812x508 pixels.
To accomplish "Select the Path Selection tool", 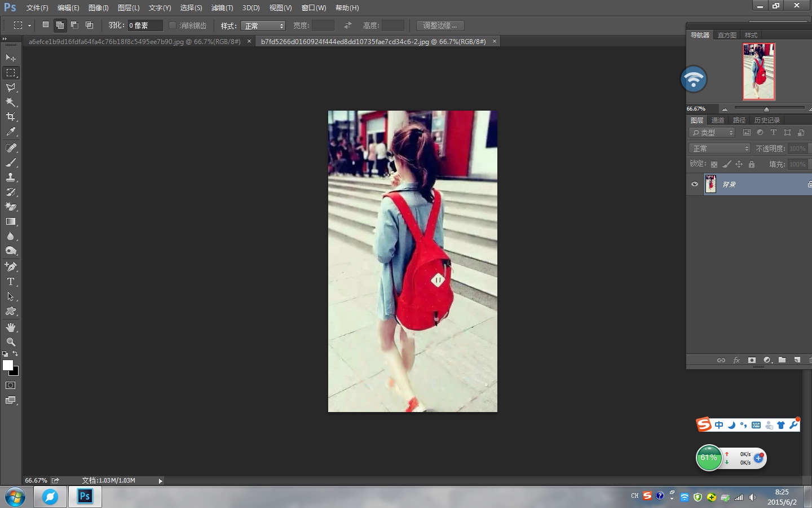I will (x=11, y=296).
